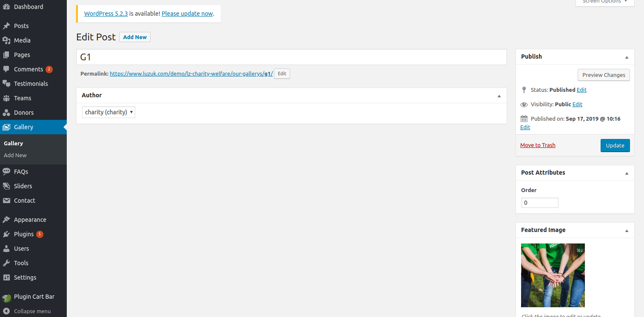Click the Posts pushpin icon

(x=6, y=26)
